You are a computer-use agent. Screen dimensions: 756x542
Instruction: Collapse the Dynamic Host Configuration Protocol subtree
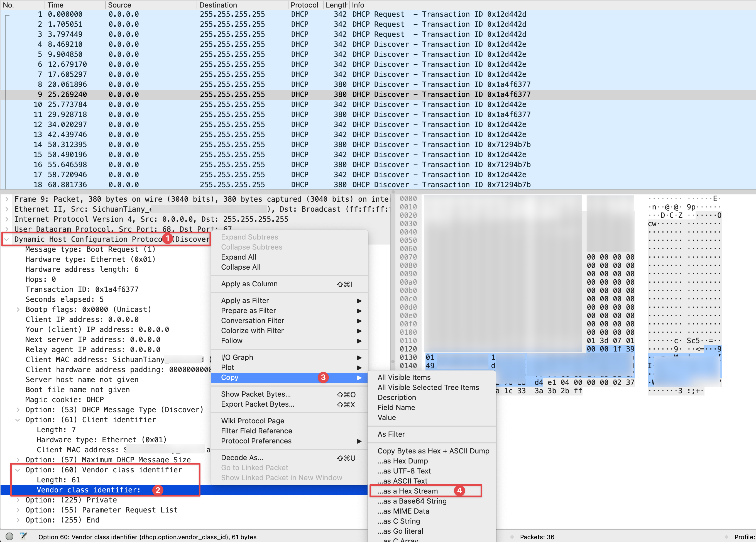pyautogui.click(x=7, y=239)
